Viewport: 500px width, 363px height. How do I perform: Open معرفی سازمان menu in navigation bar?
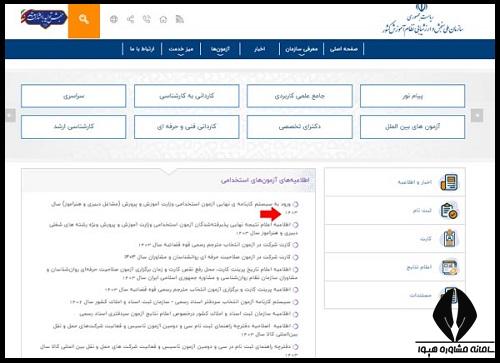(x=301, y=49)
